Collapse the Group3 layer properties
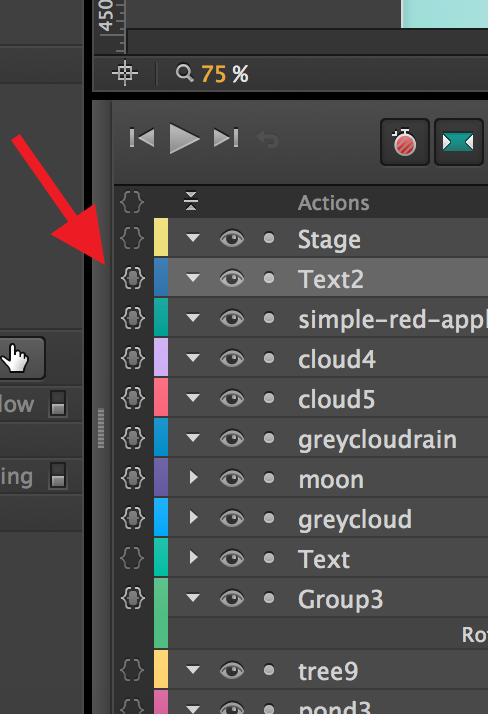The width and height of the screenshot is (488, 714). point(193,597)
